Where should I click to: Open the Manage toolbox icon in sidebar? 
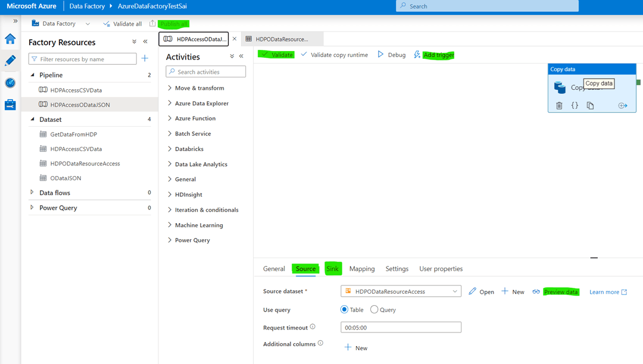pyautogui.click(x=10, y=105)
